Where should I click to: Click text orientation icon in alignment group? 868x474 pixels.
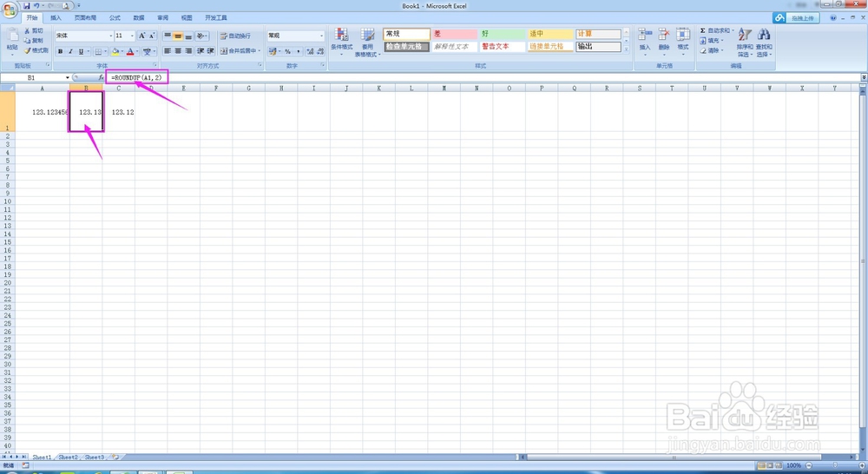coord(201,36)
